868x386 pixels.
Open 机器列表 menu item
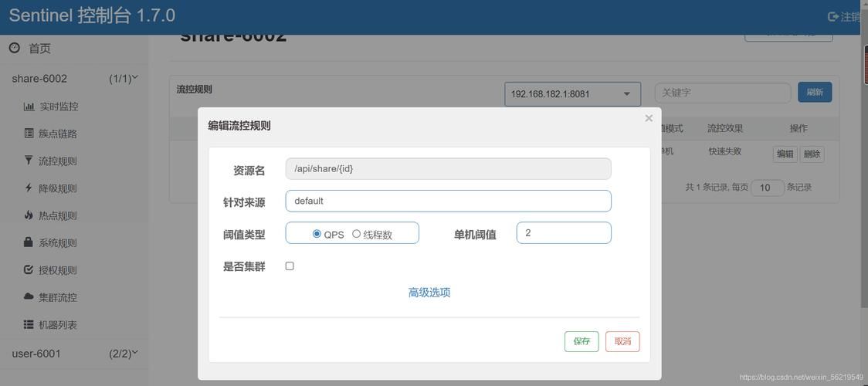(x=58, y=325)
